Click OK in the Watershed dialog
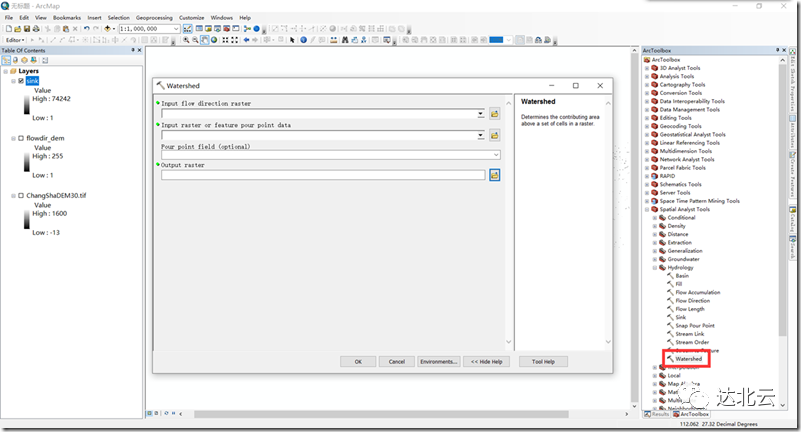 (x=358, y=362)
